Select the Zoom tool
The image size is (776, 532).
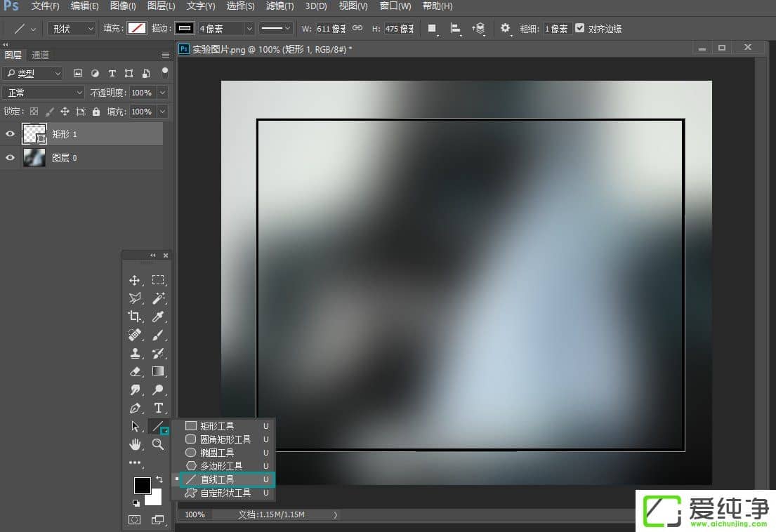[x=159, y=444]
